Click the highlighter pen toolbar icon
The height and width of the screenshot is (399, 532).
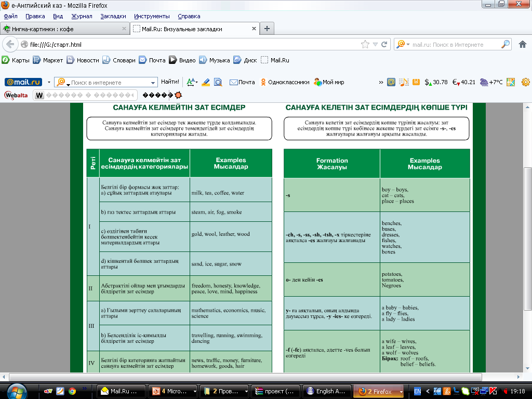206,82
